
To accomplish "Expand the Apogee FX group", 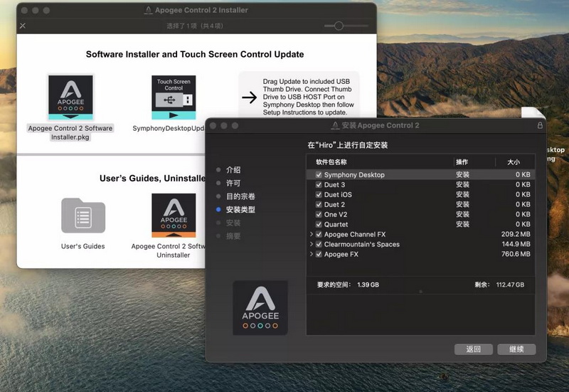I will pos(312,254).
